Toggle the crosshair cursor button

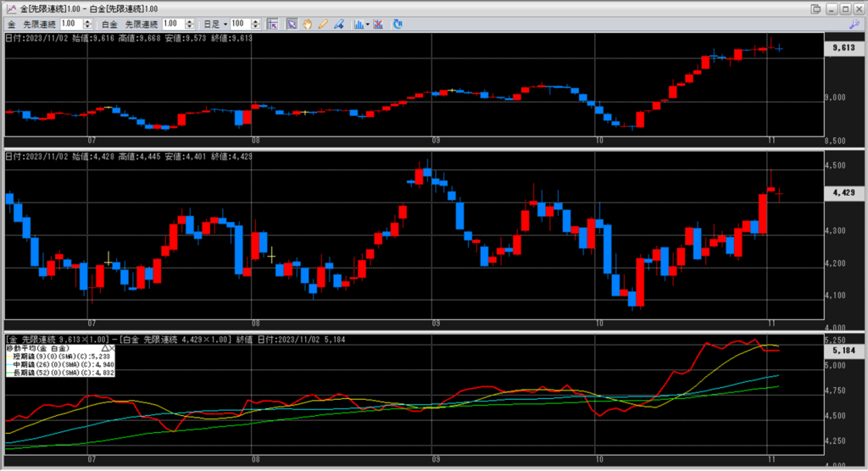click(x=272, y=24)
